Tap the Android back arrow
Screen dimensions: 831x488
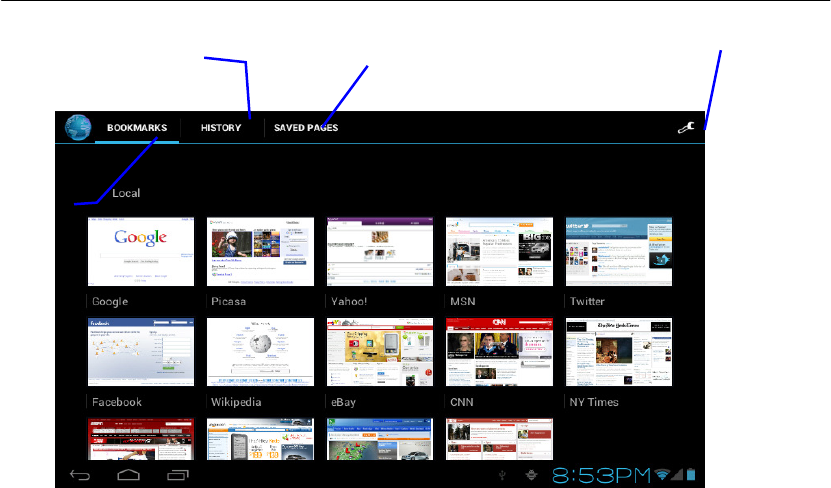pyautogui.click(x=80, y=475)
